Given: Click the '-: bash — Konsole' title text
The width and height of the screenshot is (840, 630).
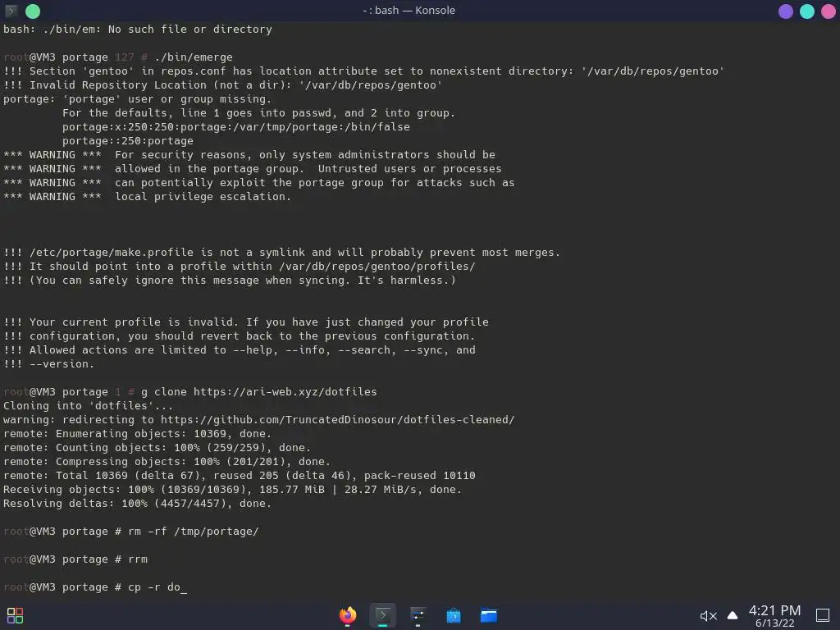Looking at the screenshot, I should pyautogui.click(x=409, y=10).
